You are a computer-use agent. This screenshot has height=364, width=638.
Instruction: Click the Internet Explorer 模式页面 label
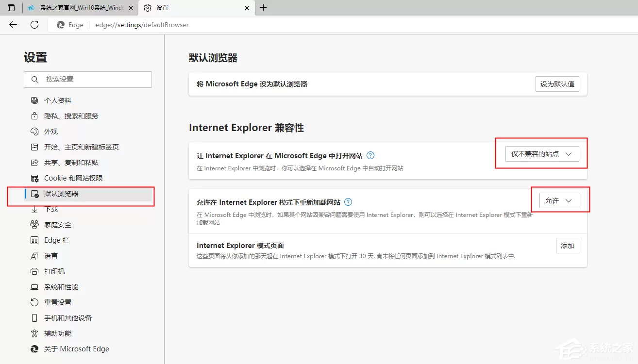coord(240,246)
